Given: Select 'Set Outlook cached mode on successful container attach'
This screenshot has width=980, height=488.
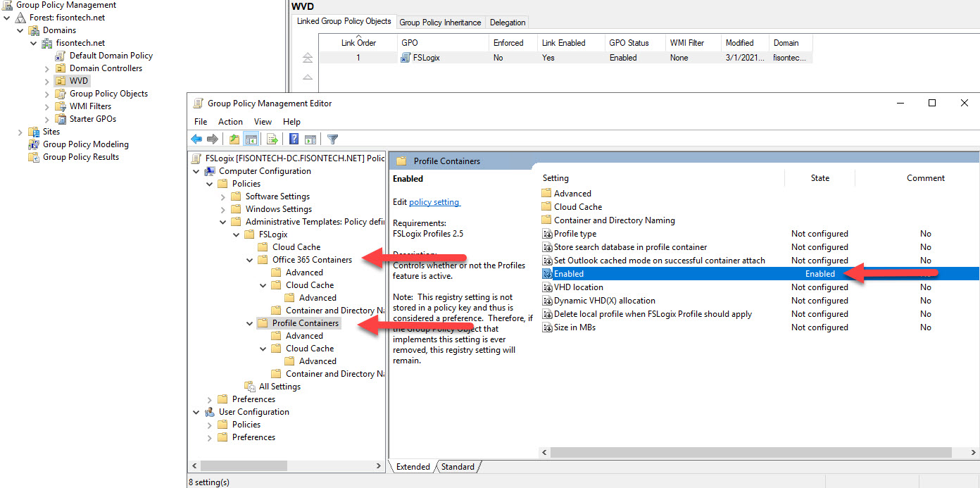Looking at the screenshot, I should 659,261.
